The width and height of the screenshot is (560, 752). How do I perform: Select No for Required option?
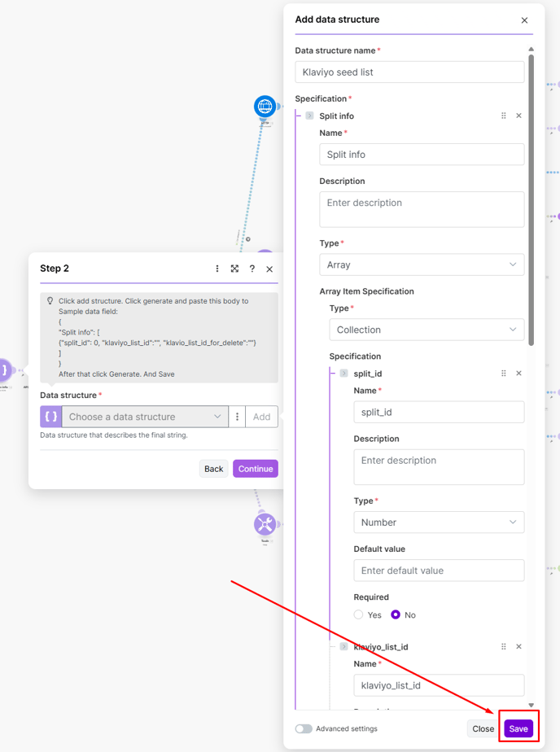[x=396, y=614]
